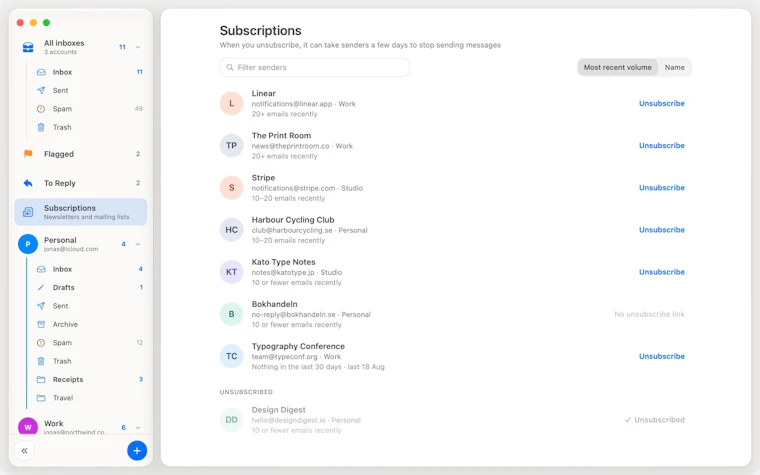760x475 pixels.
Task: Open the All inboxes tray icon
Action: [28, 47]
